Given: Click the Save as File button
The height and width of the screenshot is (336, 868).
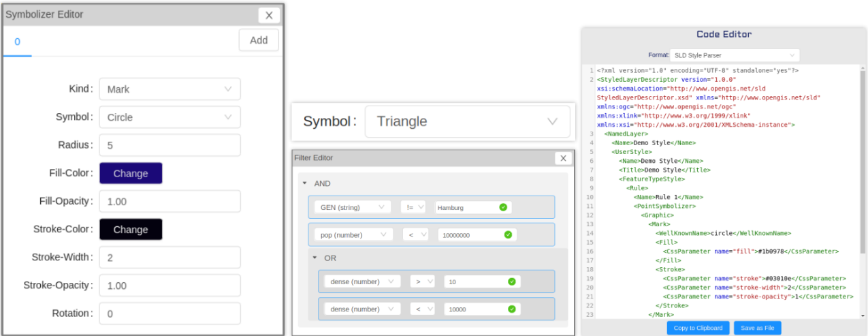Looking at the screenshot, I should pos(757,328).
